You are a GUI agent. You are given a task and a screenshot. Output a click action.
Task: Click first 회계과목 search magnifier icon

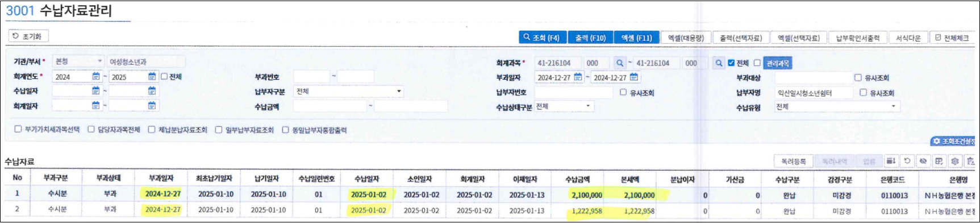[620, 63]
